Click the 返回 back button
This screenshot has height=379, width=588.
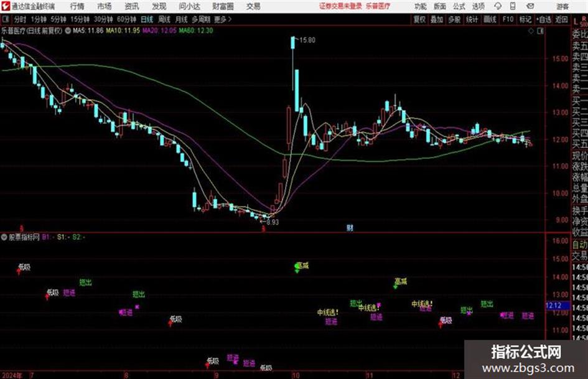pyautogui.click(x=561, y=19)
